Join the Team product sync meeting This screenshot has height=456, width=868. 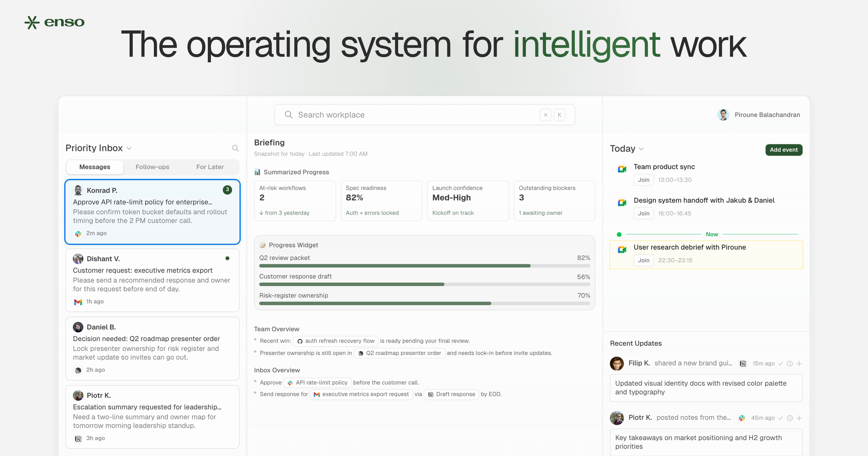click(643, 180)
